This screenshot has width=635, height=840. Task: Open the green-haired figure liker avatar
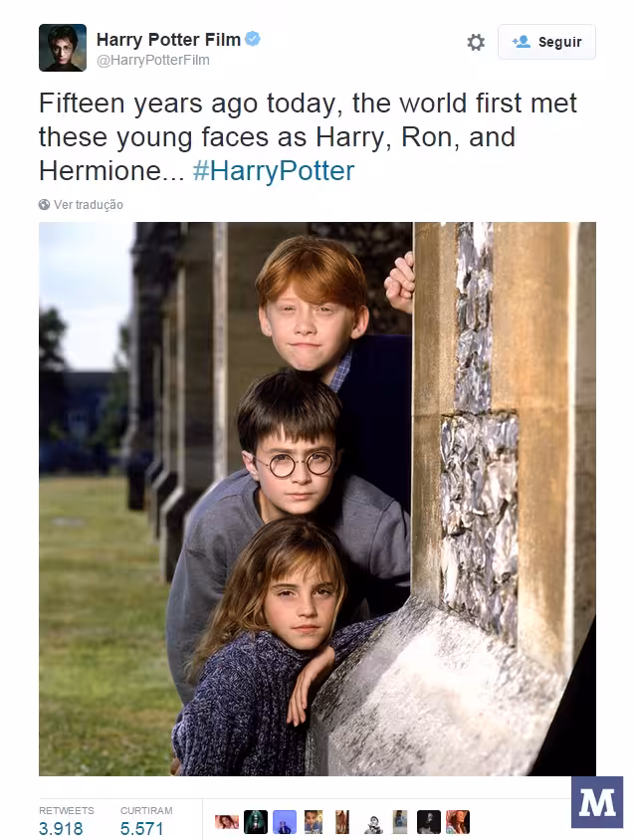256,822
